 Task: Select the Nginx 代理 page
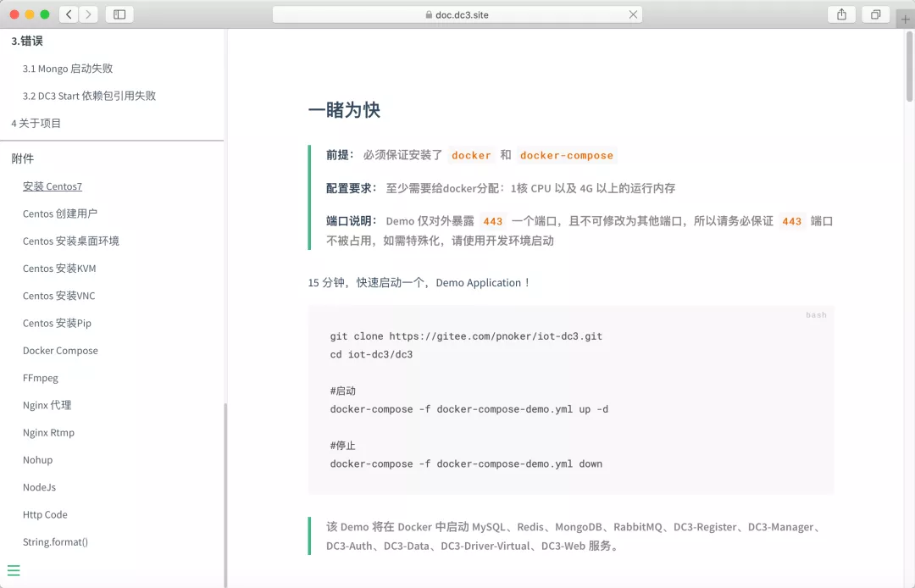pos(48,405)
